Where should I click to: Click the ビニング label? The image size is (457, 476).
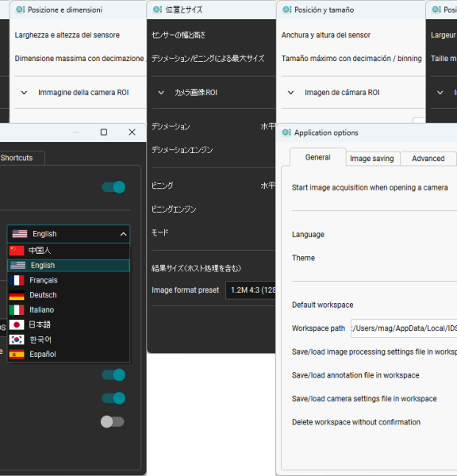coord(162,186)
